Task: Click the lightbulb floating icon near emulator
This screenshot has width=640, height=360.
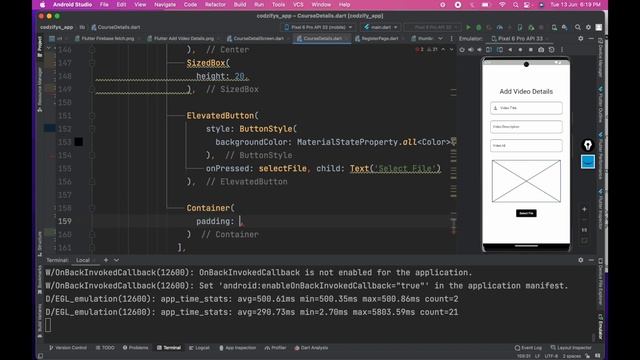Action: 588,145
